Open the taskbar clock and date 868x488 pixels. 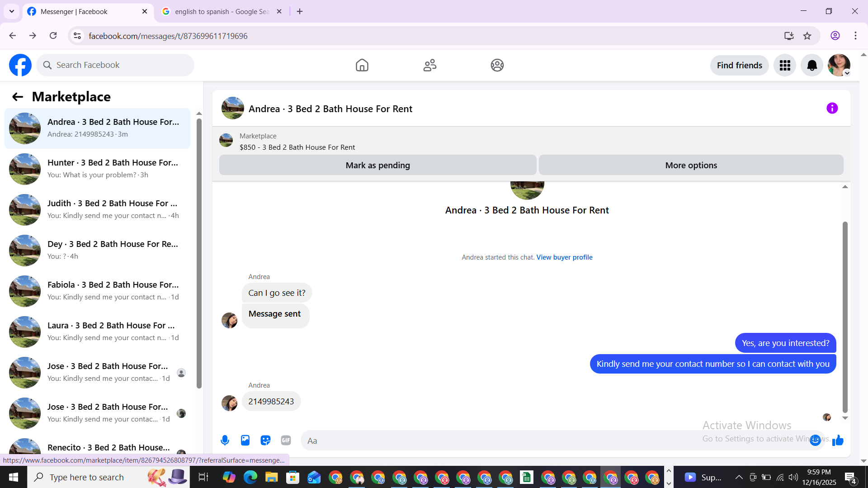coord(819,477)
